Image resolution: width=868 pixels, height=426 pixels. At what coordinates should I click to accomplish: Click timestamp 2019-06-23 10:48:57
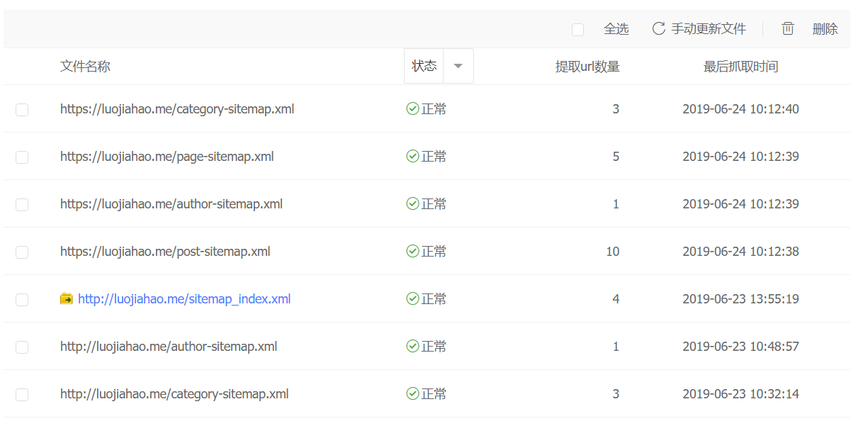pos(740,347)
